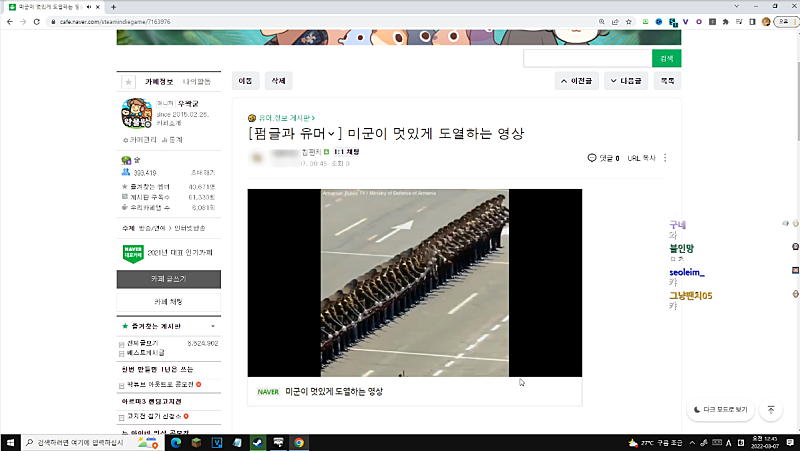Toggle the cafe favorite star box

click(129, 82)
